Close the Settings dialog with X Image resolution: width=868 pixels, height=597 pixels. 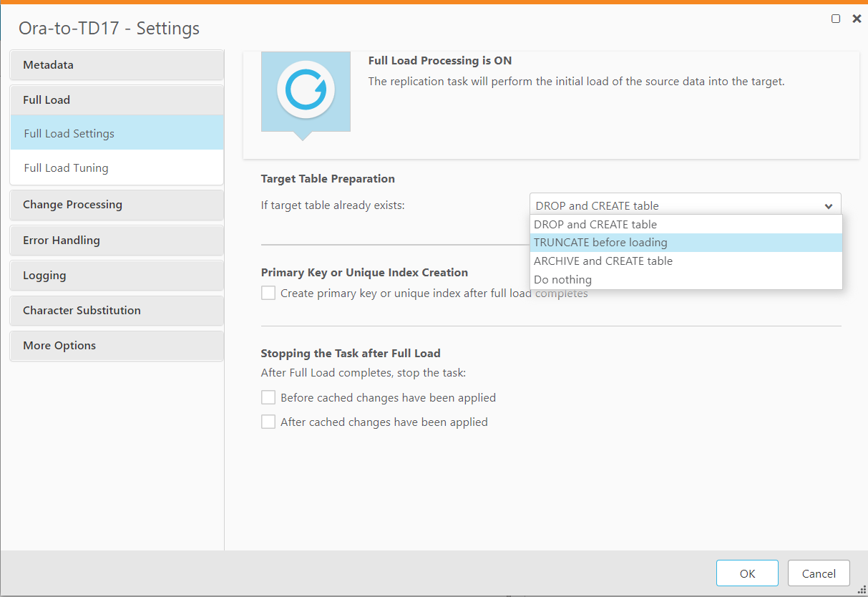[x=857, y=19]
